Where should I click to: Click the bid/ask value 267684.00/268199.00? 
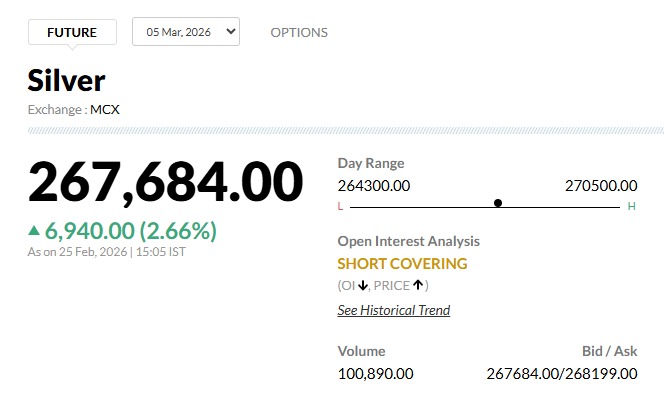click(561, 373)
